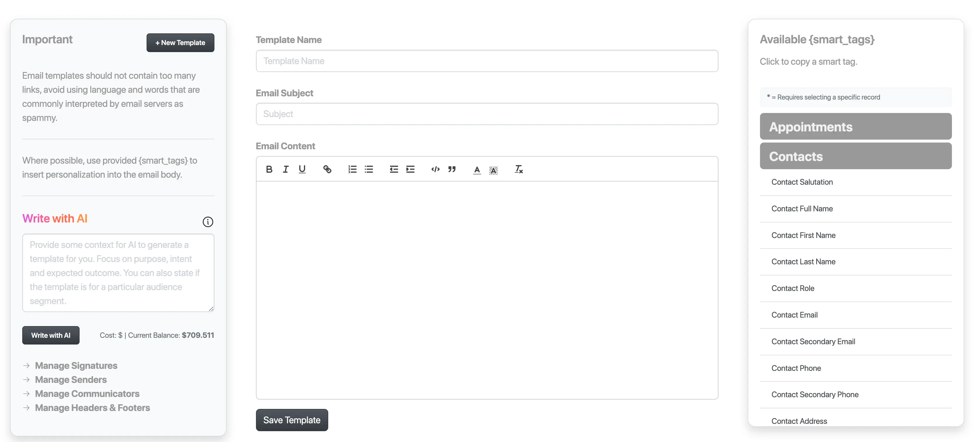This screenshot has height=442, width=980.
Task: Focus the AI context prompt textarea
Action: pyautogui.click(x=118, y=273)
